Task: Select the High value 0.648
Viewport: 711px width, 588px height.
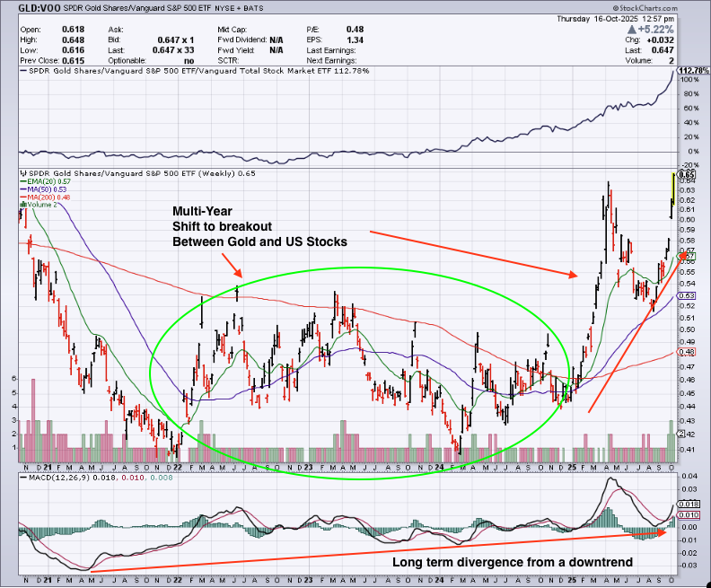Action: click(73, 39)
